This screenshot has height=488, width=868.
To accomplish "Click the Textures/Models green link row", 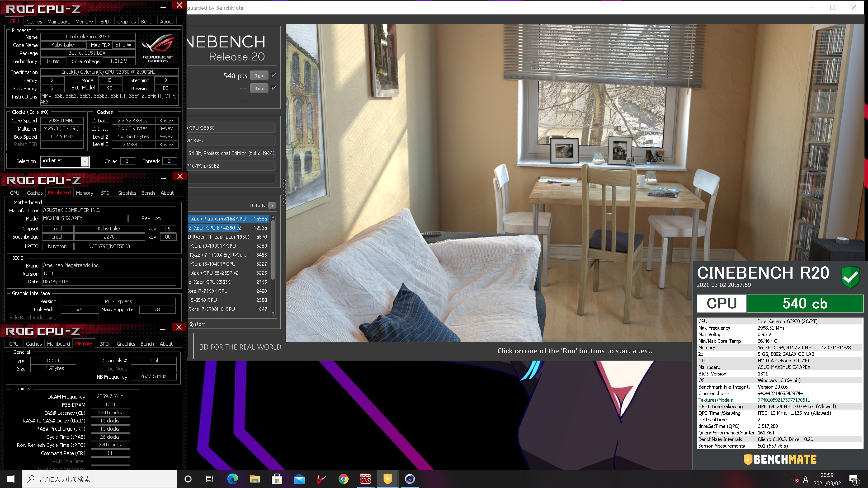I will pyautogui.click(x=780, y=400).
